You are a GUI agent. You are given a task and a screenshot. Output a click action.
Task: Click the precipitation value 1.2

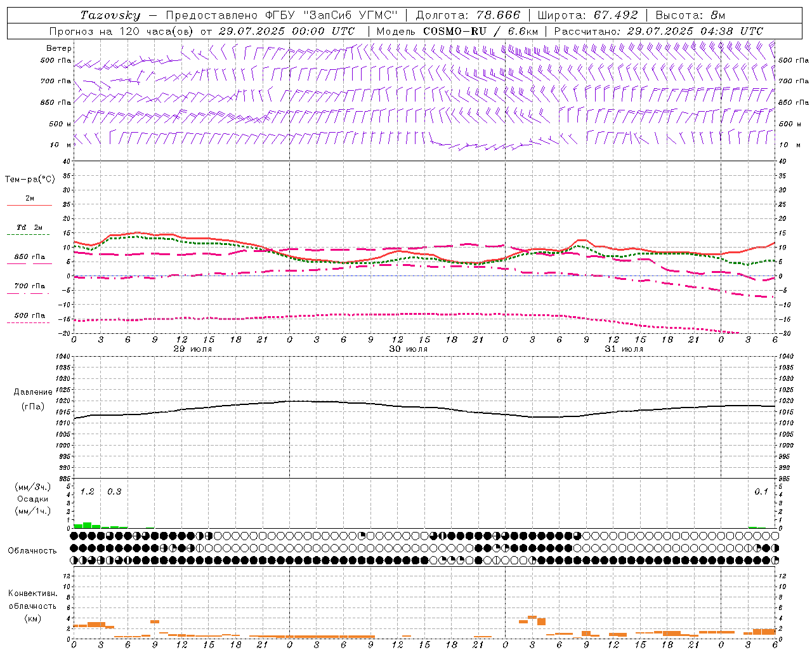[x=88, y=492]
